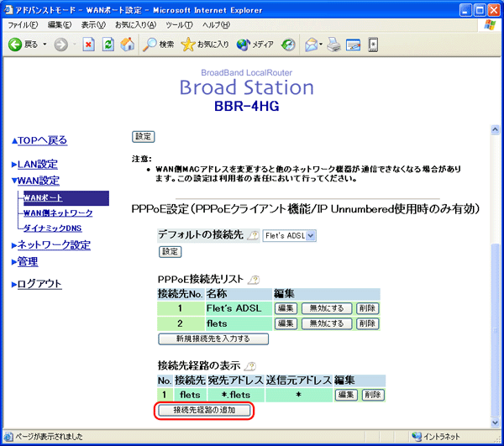Open the ツール(T) menu

pos(179,25)
